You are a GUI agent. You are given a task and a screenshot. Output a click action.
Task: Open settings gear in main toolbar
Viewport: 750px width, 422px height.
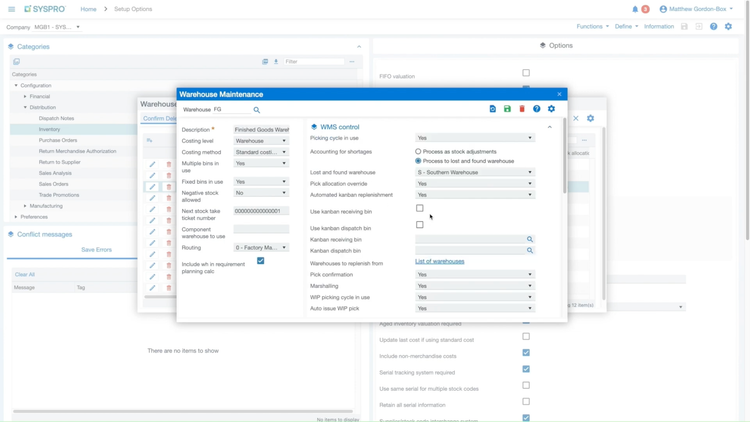728,27
